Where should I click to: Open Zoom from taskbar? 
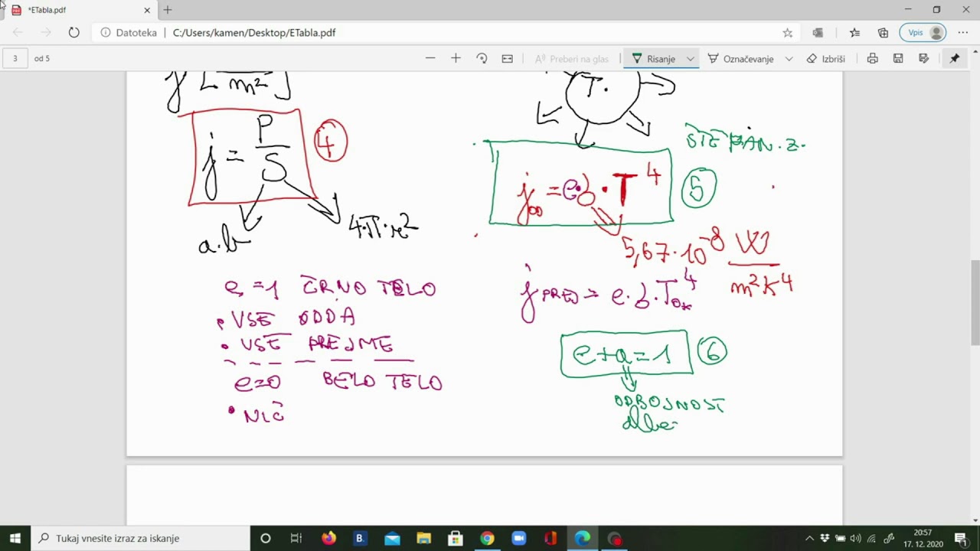click(x=518, y=538)
